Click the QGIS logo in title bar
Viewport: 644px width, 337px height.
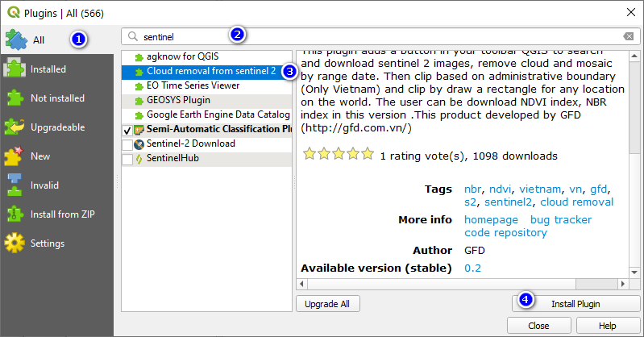coord(14,12)
